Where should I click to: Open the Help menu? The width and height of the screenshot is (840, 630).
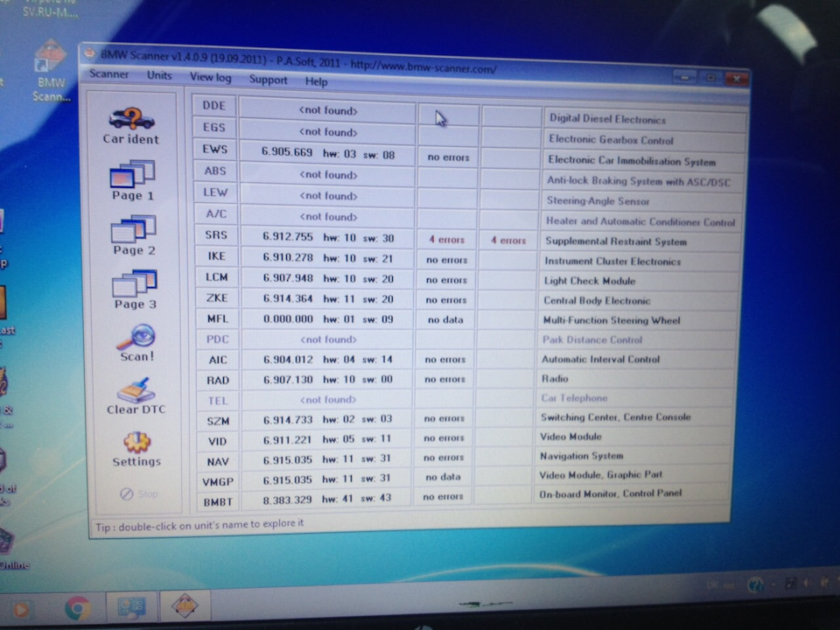click(x=316, y=81)
